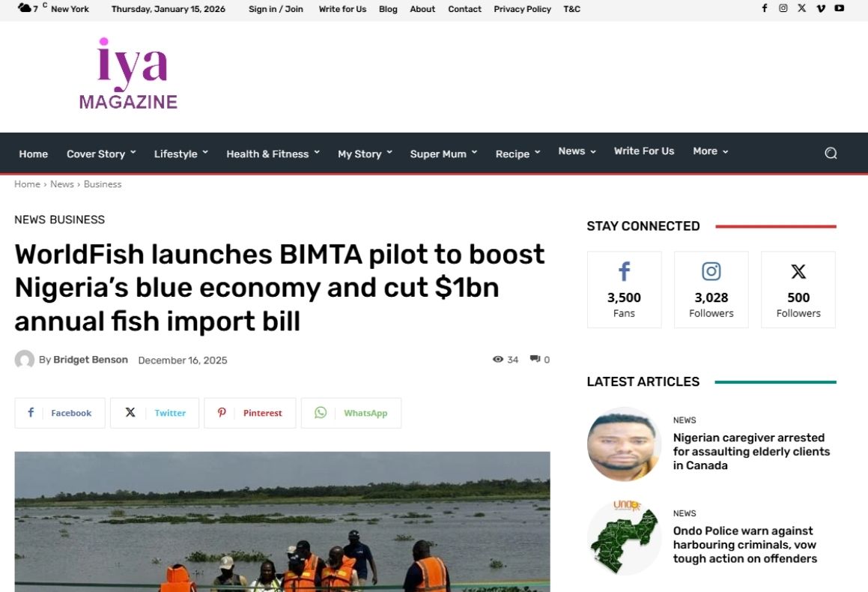Viewport: 868px width, 592px height.
Task: Click the Instagram Followers box icon
Action: click(711, 271)
